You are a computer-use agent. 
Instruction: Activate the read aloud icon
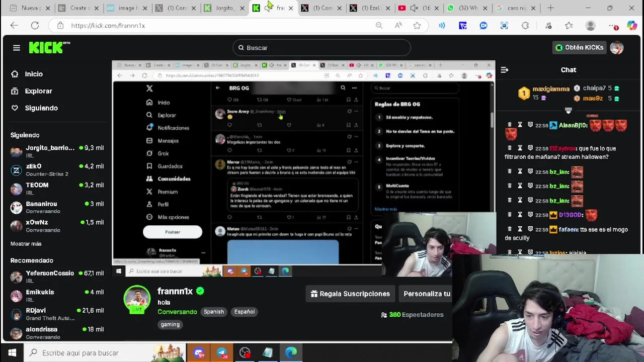point(398,26)
